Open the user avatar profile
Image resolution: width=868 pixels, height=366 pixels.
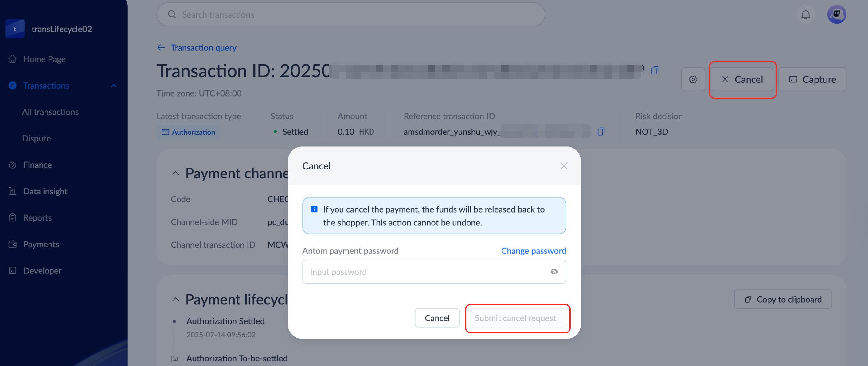(836, 15)
